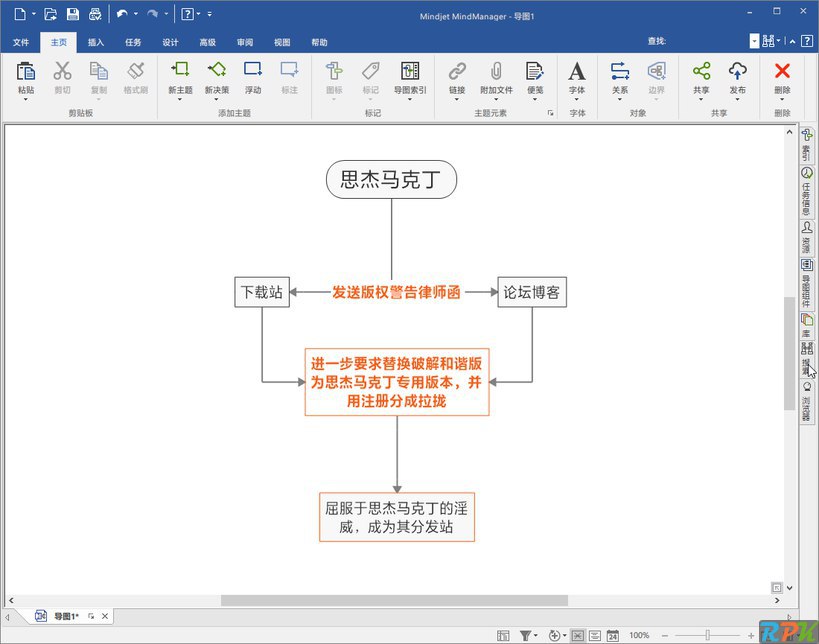The width and height of the screenshot is (819, 644).
Task: Click the vertical scrollbar thumb
Action: tap(789, 353)
